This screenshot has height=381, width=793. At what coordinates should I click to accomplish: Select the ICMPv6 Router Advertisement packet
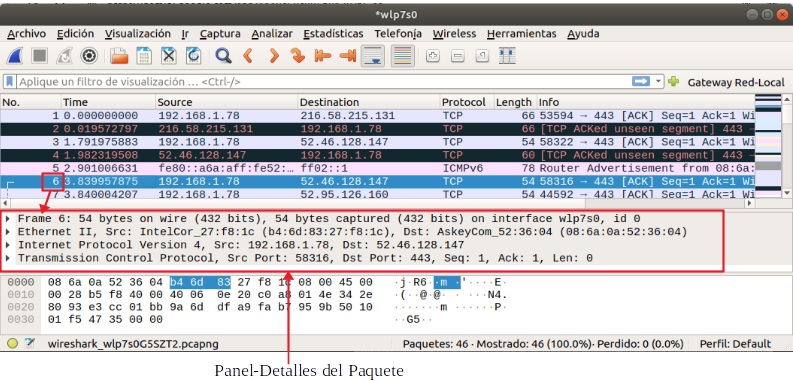(377, 168)
